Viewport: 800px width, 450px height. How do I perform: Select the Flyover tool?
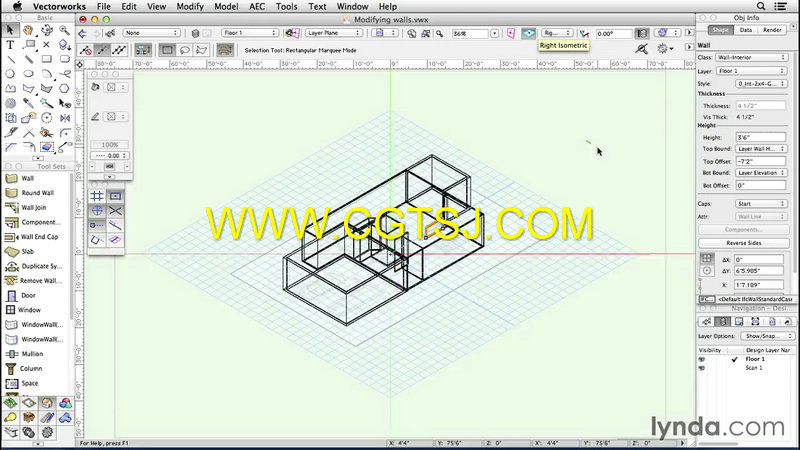point(46,30)
